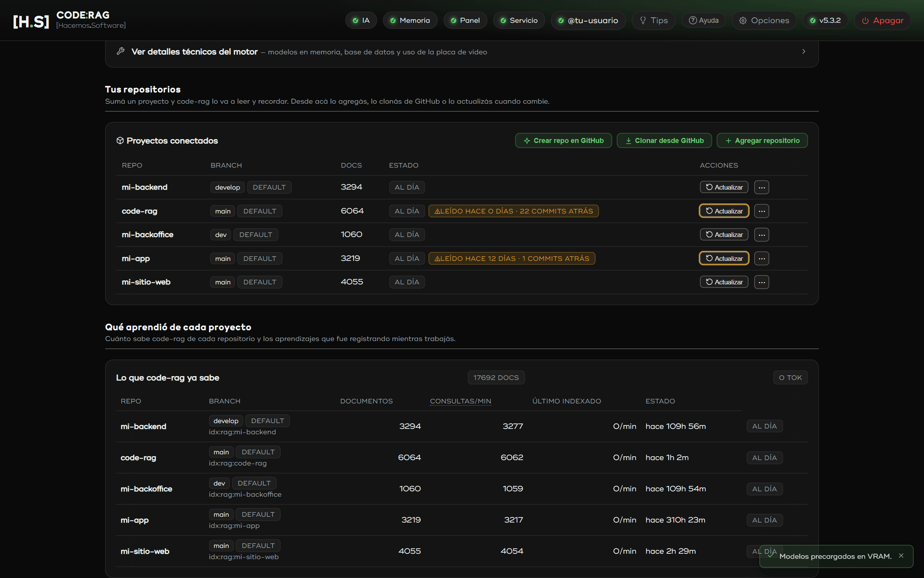Open more-actions menu for code-rag

pos(762,211)
